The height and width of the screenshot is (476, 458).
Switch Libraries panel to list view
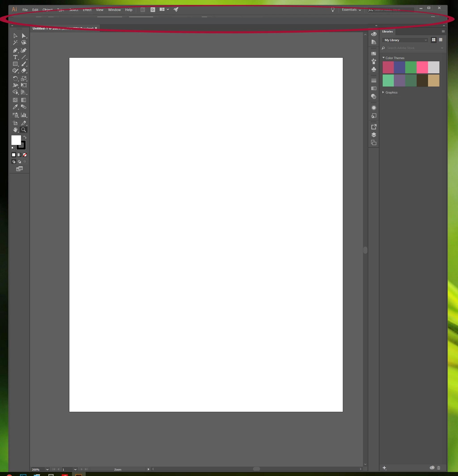441,40
